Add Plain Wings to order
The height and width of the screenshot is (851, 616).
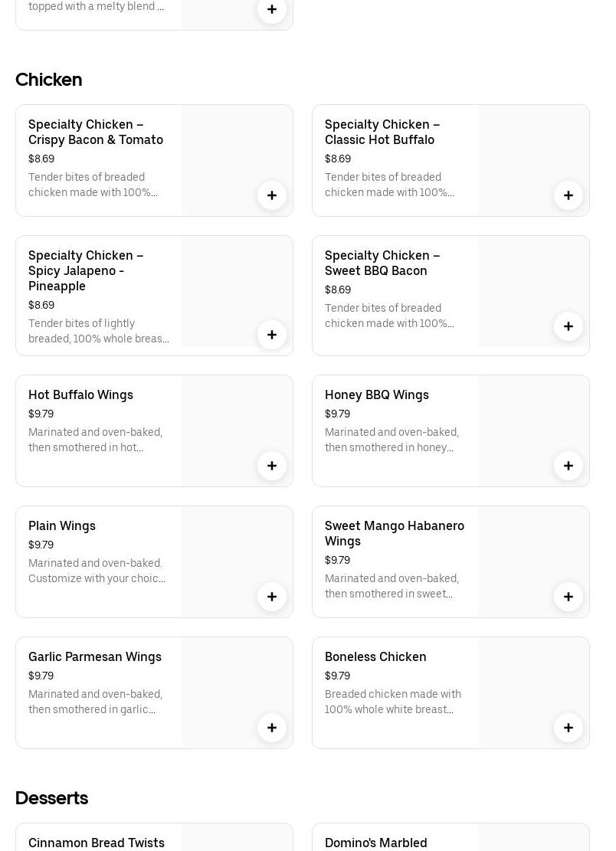(272, 597)
